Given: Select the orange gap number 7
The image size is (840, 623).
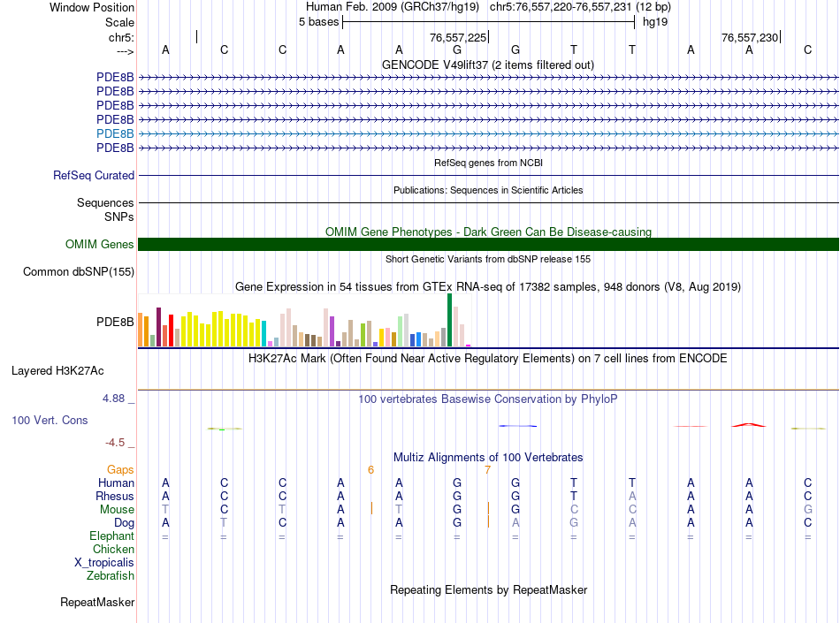Looking at the screenshot, I should (x=487, y=470).
